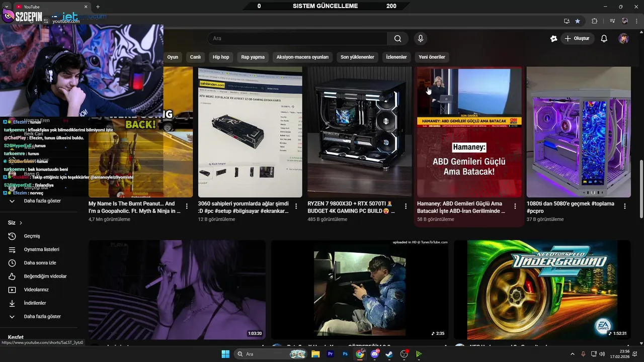Viewport: 644px width, 362px height.
Task: Open options for Burnt Peanut video
Action: 187,206
